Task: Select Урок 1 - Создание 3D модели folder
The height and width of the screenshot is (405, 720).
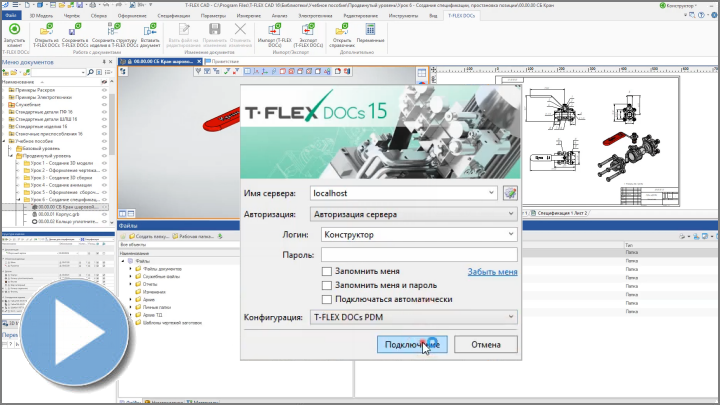Action: (58, 163)
